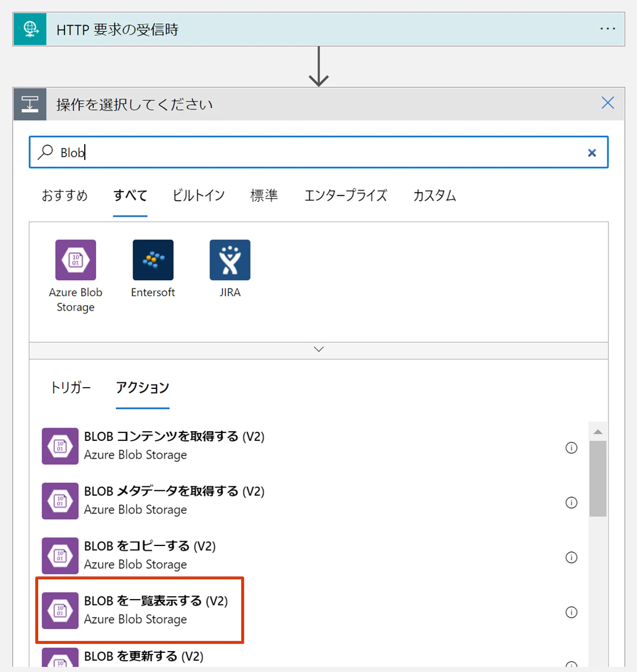The image size is (637, 672).
Task: Click the action list scrollbar thumb
Action: (x=598, y=478)
